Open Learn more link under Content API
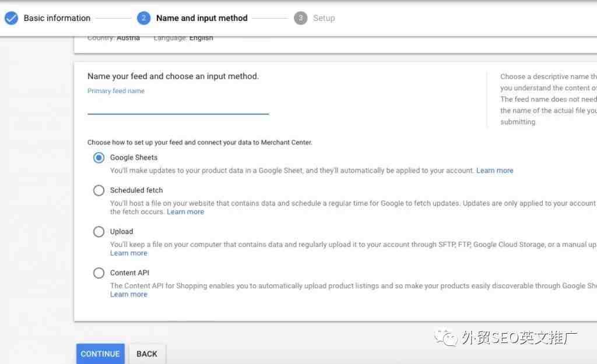597x364 pixels. [129, 294]
